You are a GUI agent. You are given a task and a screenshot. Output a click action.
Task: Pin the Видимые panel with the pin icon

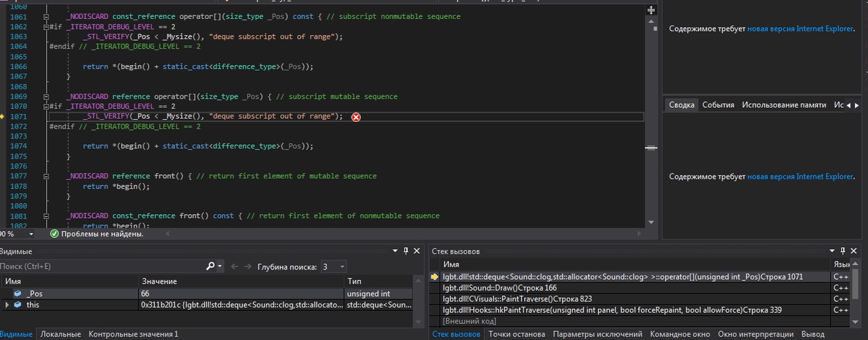406,251
